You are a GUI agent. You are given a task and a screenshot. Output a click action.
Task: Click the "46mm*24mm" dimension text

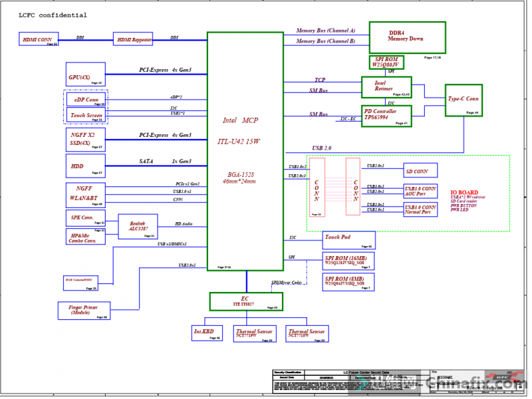pyautogui.click(x=239, y=181)
